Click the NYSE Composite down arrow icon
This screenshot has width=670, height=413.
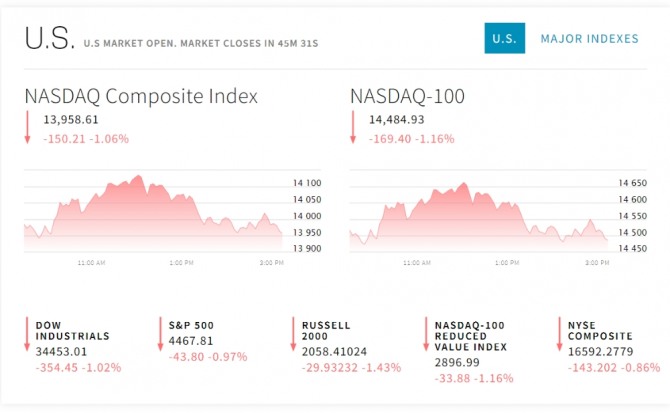[x=559, y=335]
